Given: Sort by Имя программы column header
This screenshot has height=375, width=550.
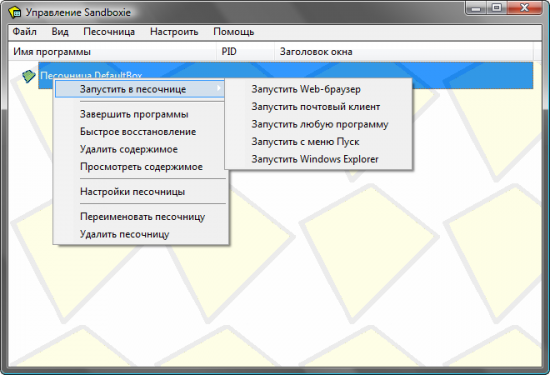Looking at the screenshot, I should tap(112, 52).
